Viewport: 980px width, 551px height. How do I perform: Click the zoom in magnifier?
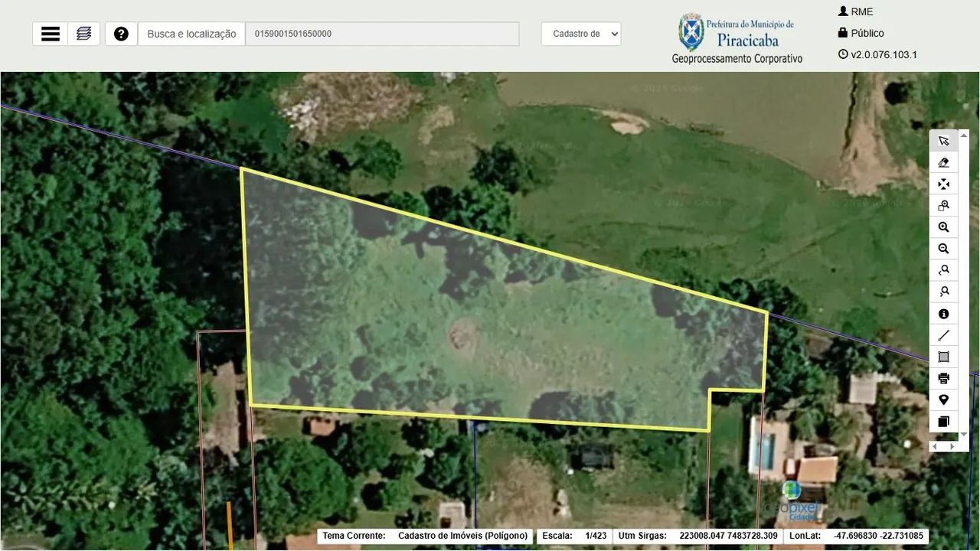[x=943, y=227]
